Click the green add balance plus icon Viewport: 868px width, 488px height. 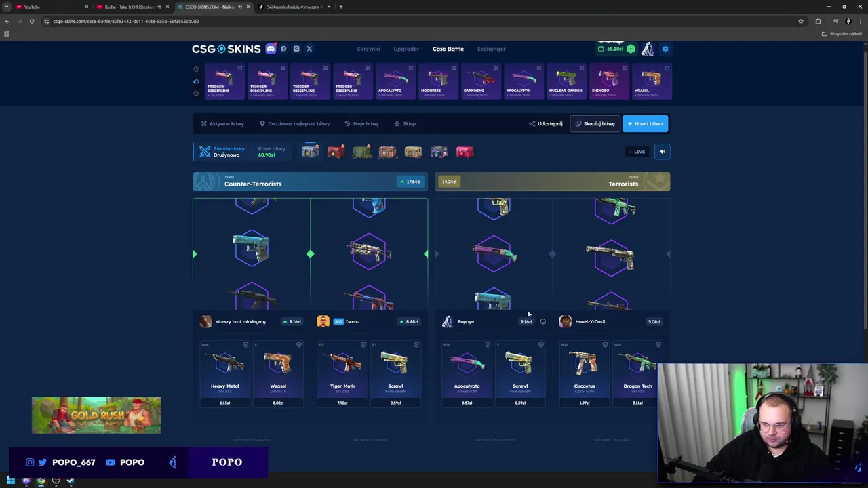631,49
